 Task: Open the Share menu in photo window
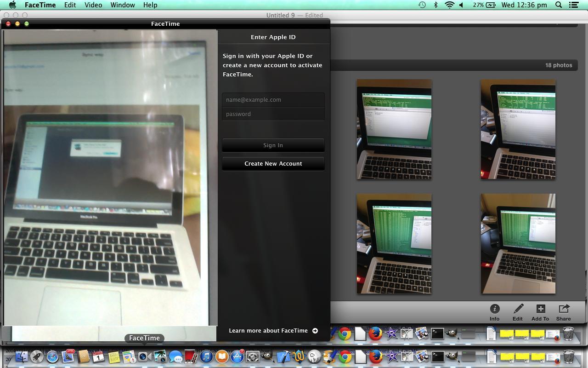point(564,312)
